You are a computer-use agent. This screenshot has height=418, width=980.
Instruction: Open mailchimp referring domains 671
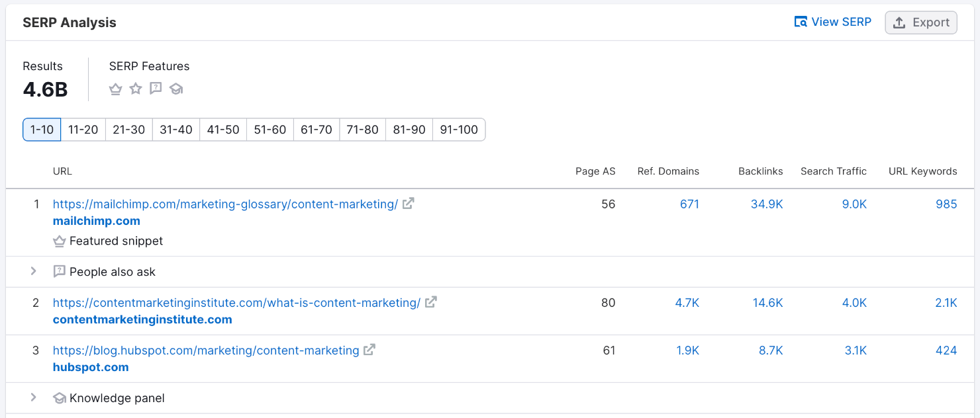pyautogui.click(x=689, y=204)
